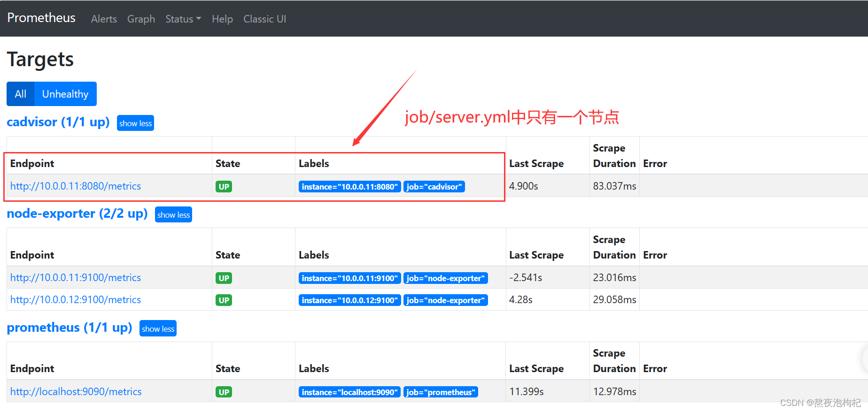This screenshot has width=868, height=412.
Task: Open the prometheus (1/1 up) heading link
Action: click(70, 328)
